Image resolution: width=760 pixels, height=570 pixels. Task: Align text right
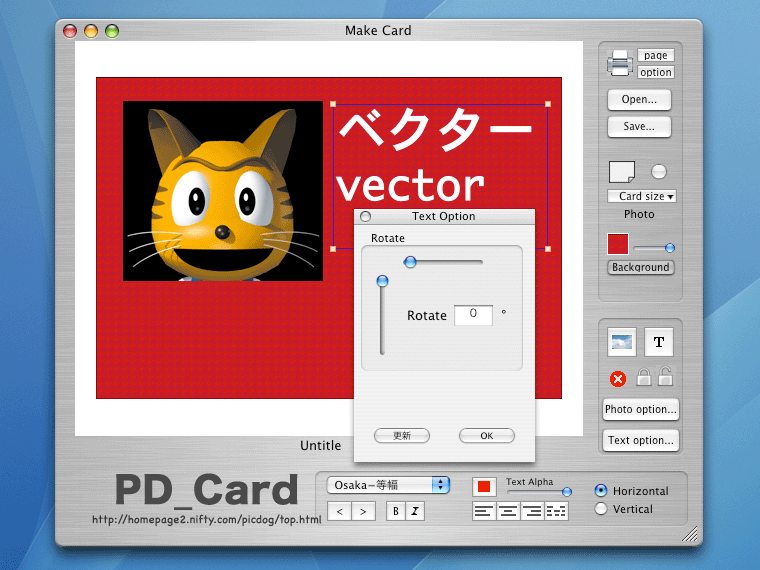pyautogui.click(x=532, y=511)
